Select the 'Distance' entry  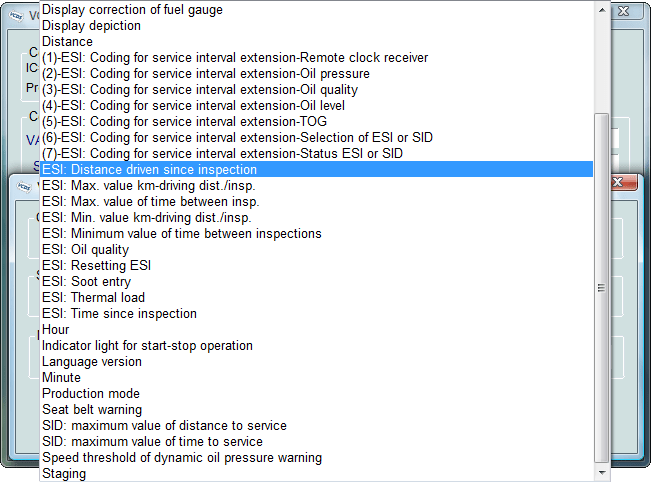point(316,42)
